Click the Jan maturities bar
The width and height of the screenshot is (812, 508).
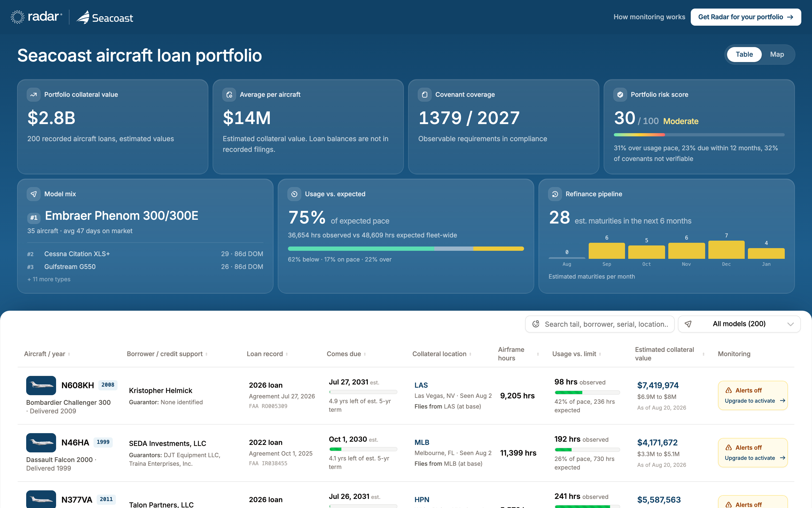pos(766,253)
